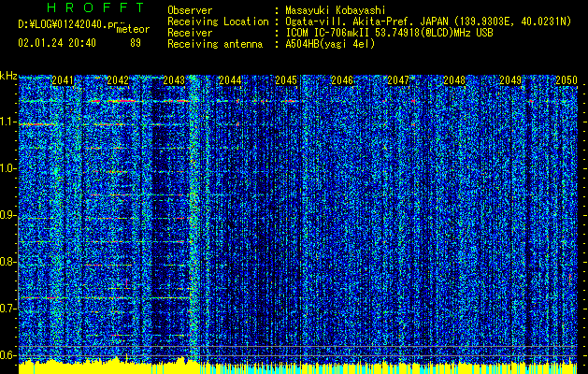Click the Receiving antenna label
This screenshot has width=588, height=374.
(215, 44)
